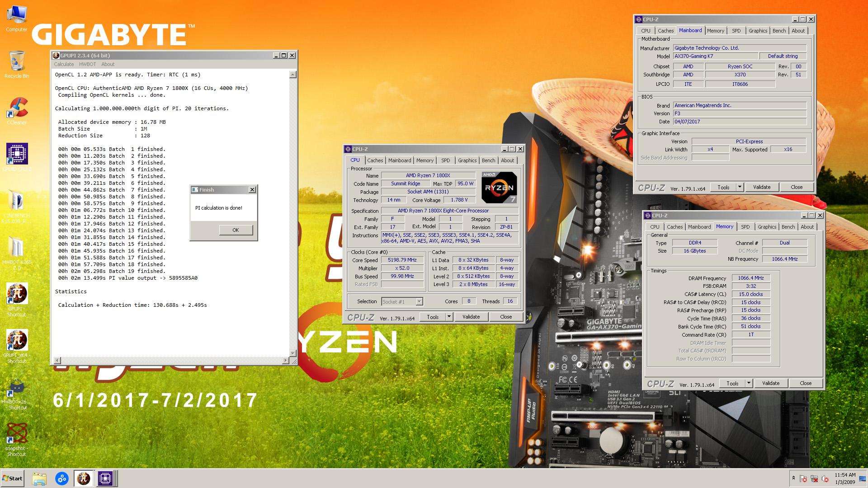This screenshot has width=868, height=488.
Task: Open the Calculate menu in GPUPI
Action: tap(64, 64)
